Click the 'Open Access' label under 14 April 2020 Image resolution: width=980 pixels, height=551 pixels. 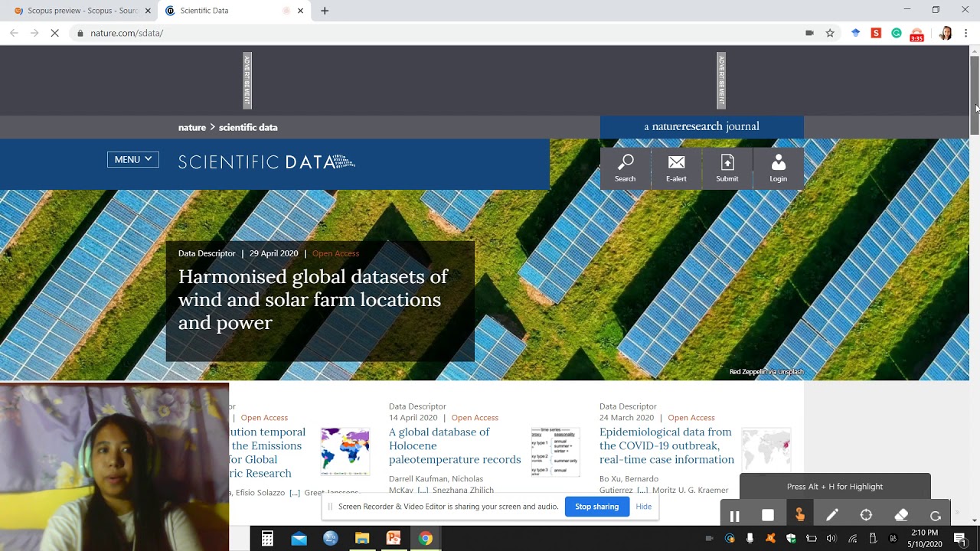[x=475, y=418]
